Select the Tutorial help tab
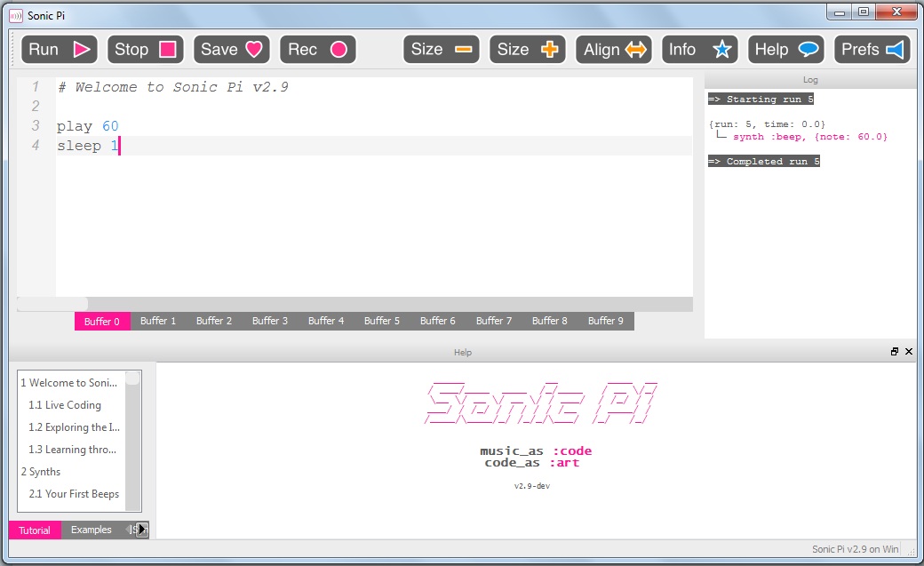This screenshot has width=924, height=566. pos(35,530)
